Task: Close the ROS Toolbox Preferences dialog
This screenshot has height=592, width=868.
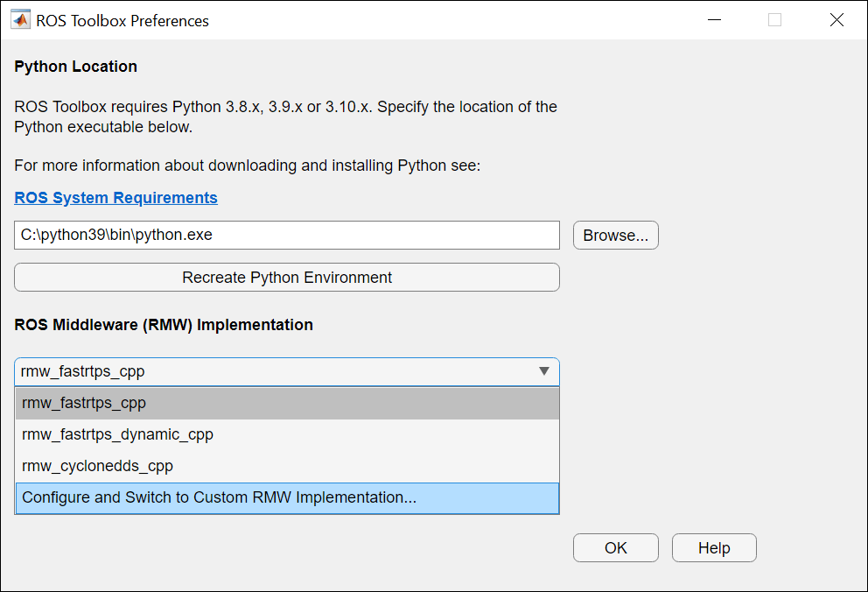Action: 837,20
